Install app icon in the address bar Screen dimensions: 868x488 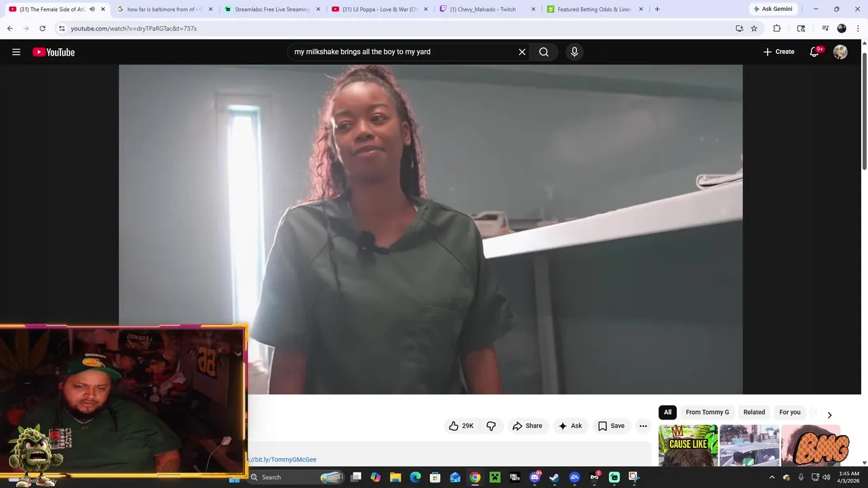click(x=739, y=28)
